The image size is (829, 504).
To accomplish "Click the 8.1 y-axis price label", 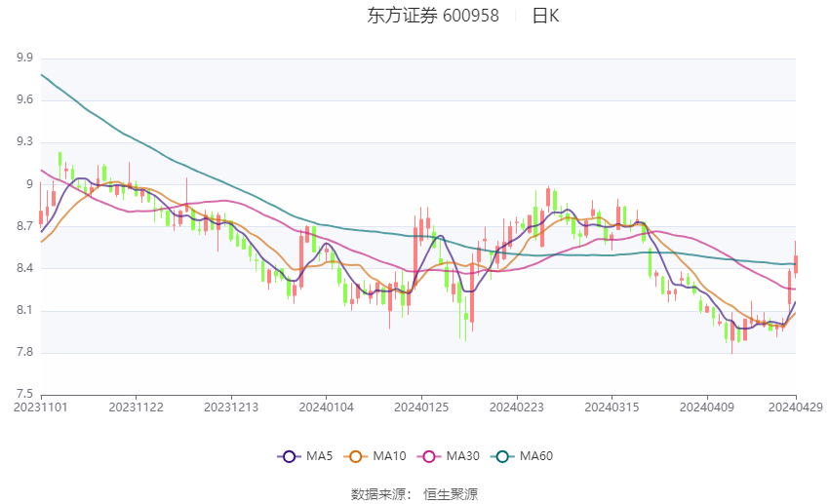I will (x=24, y=310).
